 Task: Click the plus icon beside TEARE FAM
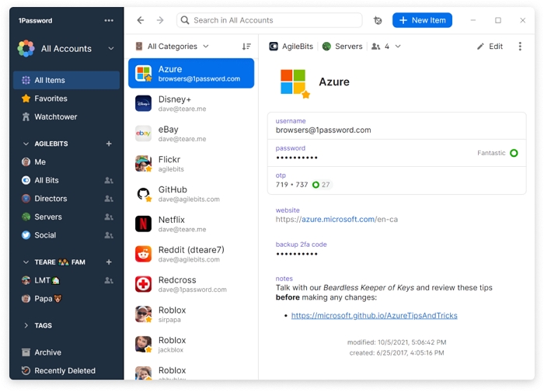pos(109,262)
